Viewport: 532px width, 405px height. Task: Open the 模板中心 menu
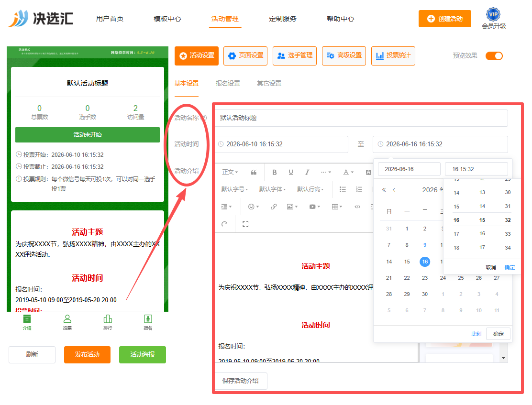click(x=167, y=19)
